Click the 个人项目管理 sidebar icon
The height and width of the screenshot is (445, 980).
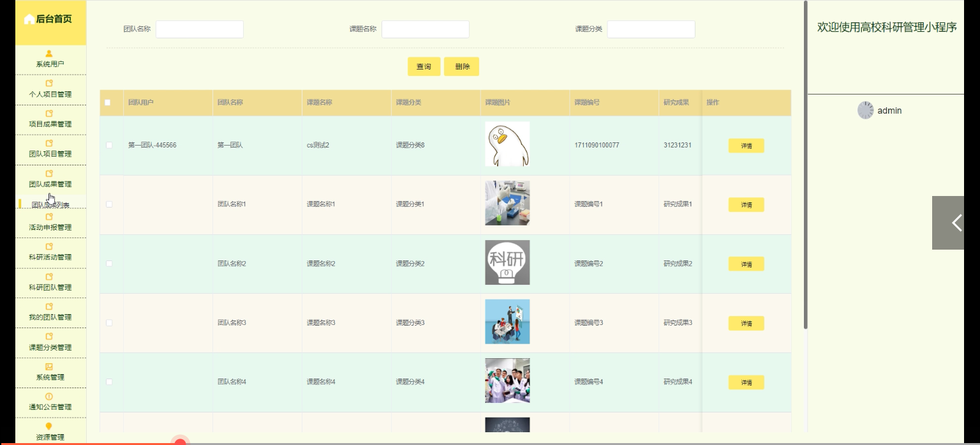50,82
